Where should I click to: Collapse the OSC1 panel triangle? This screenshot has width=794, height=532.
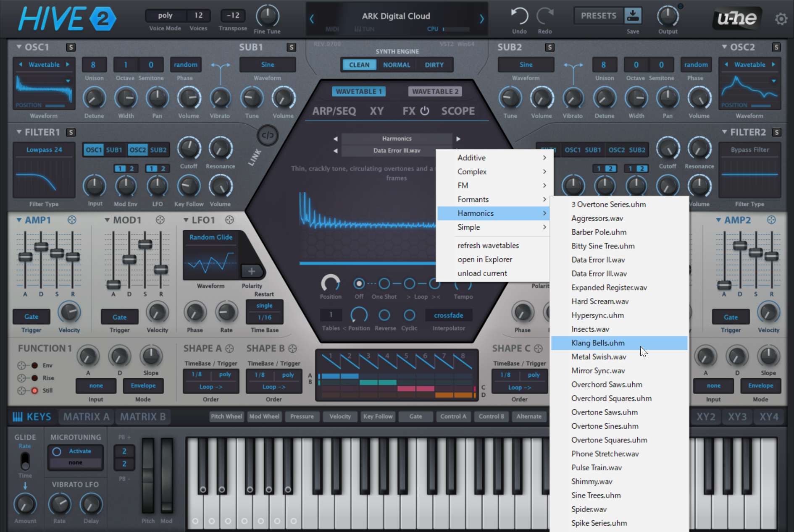coord(19,47)
